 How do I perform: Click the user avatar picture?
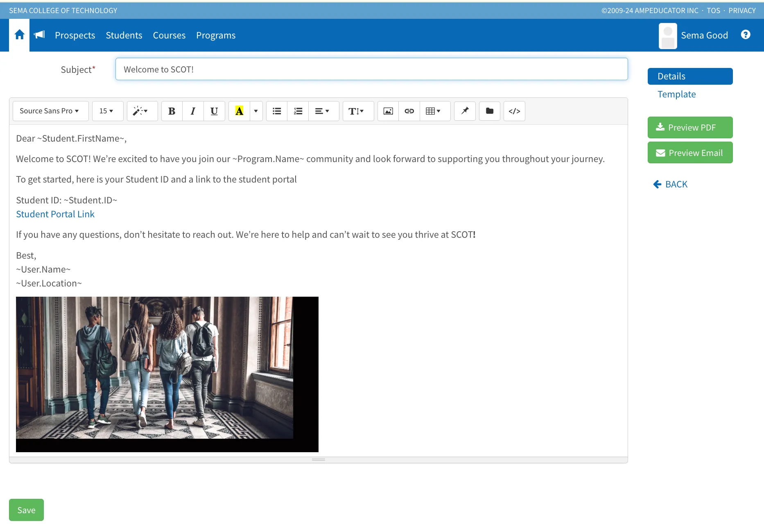coord(668,36)
